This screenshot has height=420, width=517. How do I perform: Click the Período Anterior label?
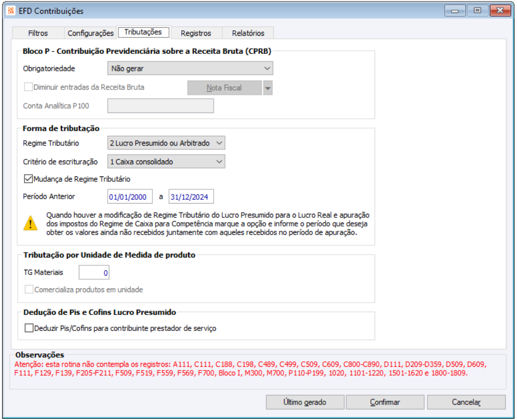pos(49,197)
